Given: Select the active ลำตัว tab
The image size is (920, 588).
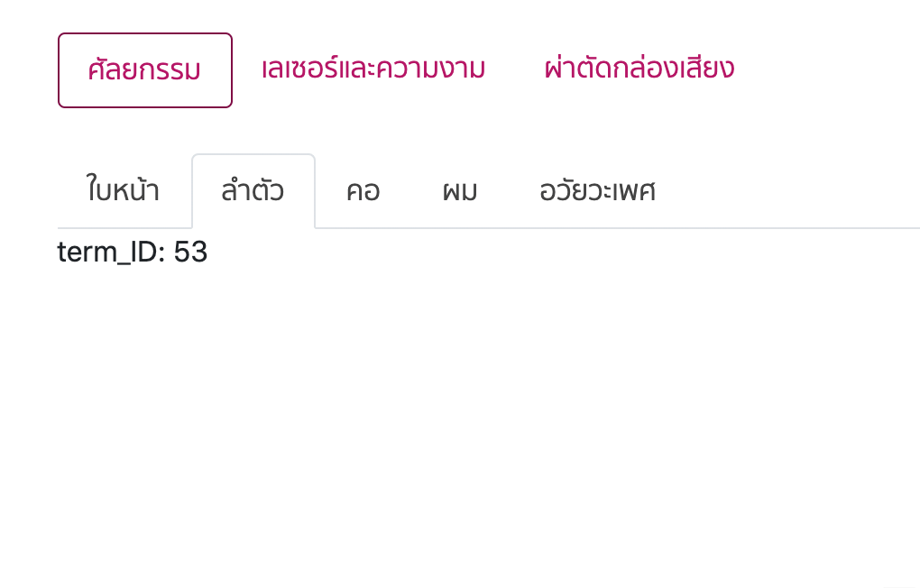Looking at the screenshot, I should 253,191.
